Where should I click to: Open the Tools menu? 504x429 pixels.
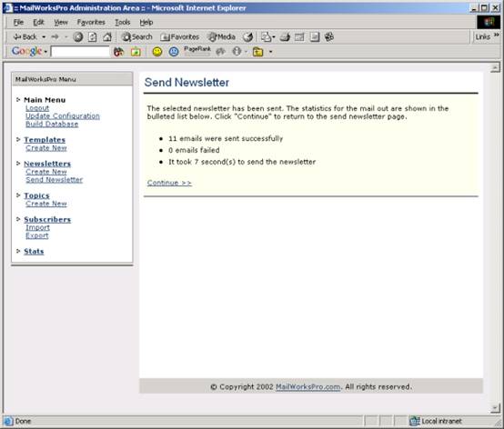click(123, 22)
